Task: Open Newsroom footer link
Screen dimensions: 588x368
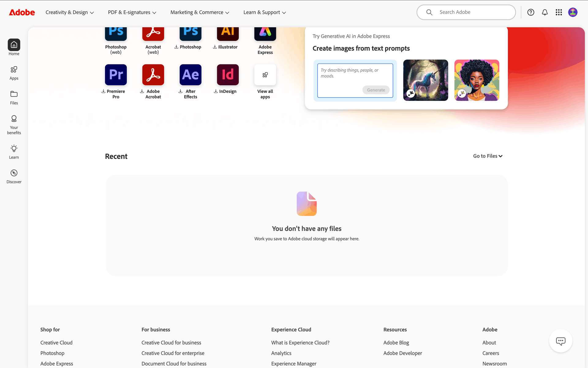Action: point(495,363)
